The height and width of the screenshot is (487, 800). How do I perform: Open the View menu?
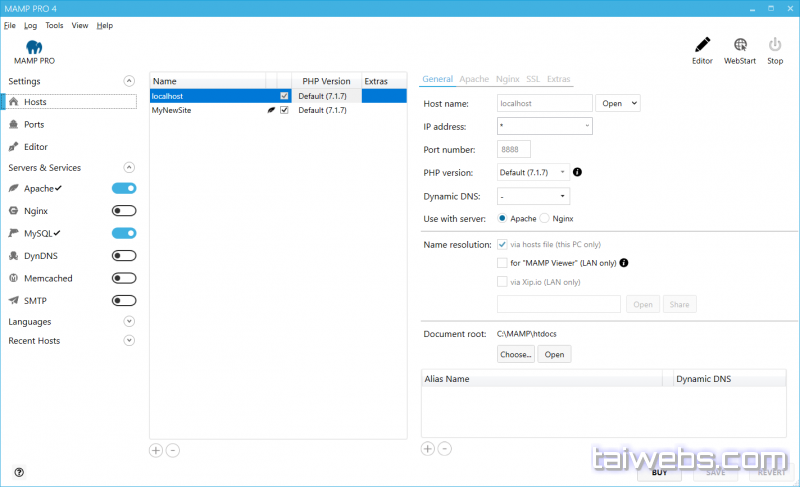click(80, 25)
